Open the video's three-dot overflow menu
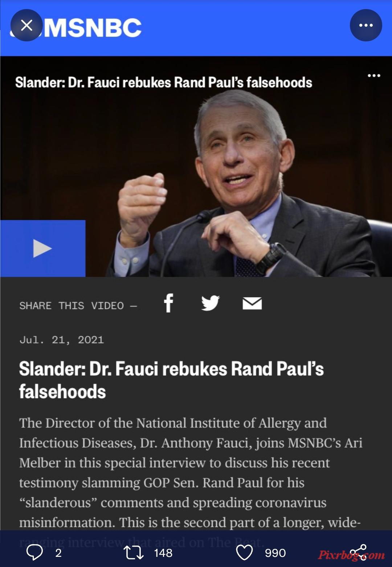This screenshot has height=567, width=392. (x=374, y=76)
